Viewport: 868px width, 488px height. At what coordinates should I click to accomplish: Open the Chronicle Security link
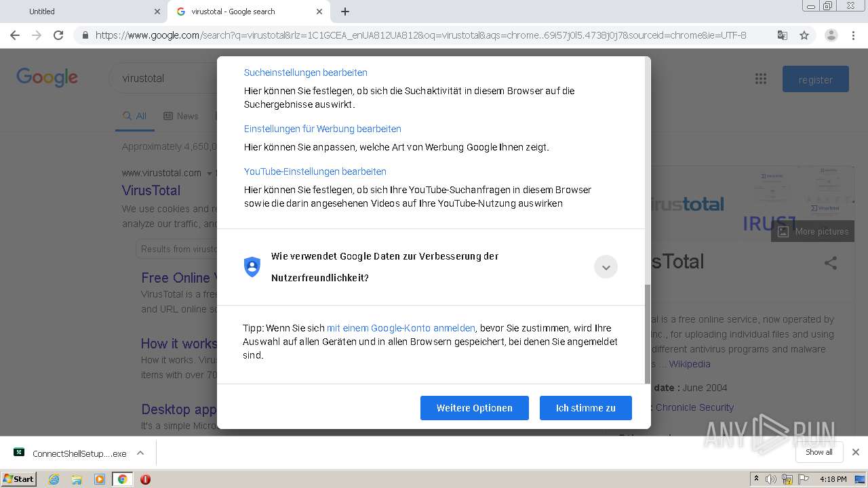pos(694,407)
